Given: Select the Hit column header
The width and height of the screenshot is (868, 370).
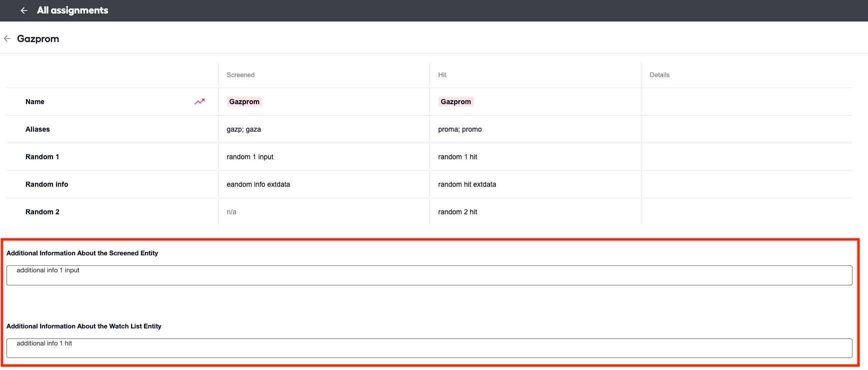Looking at the screenshot, I should click(442, 75).
